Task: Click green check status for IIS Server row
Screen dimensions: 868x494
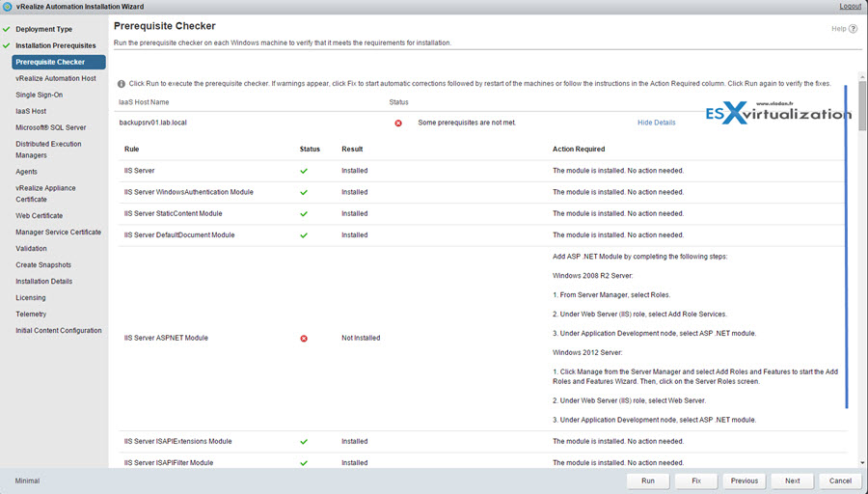Action: (x=304, y=171)
